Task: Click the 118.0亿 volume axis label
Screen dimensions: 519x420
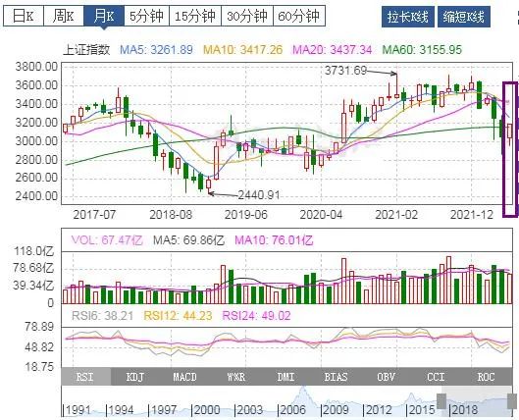Action: pyautogui.click(x=33, y=251)
